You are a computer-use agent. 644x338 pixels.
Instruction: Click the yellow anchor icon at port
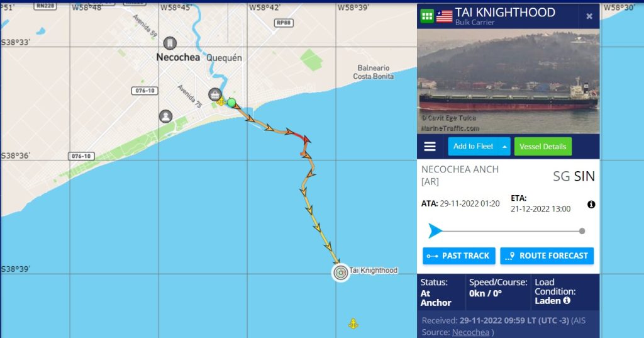click(x=221, y=101)
